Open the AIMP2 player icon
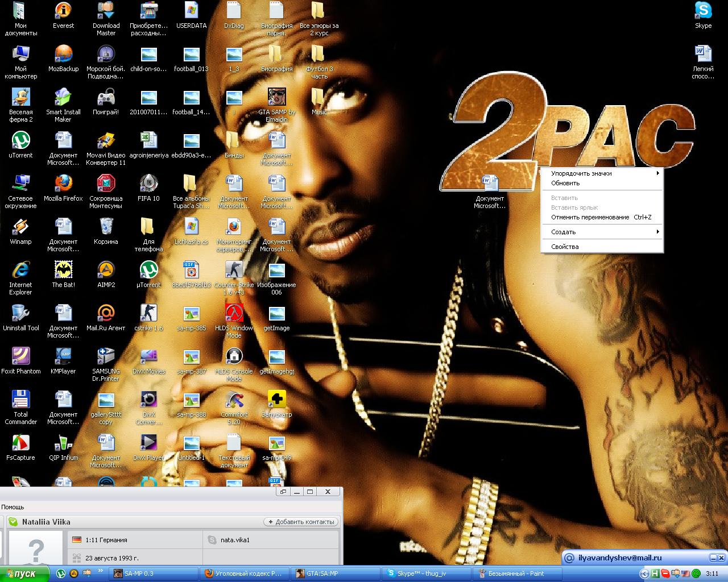The width and height of the screenshot is (728, 582). click(106, 275)
